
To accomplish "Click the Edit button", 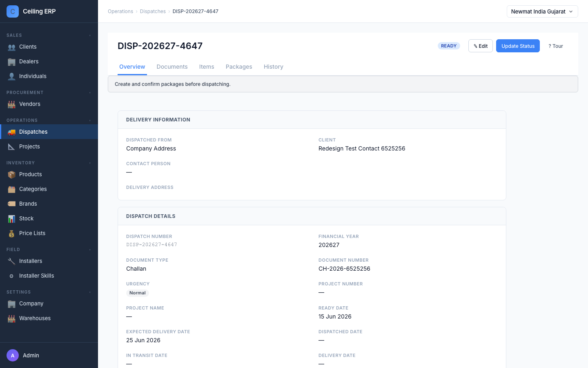I will point(481,46).
